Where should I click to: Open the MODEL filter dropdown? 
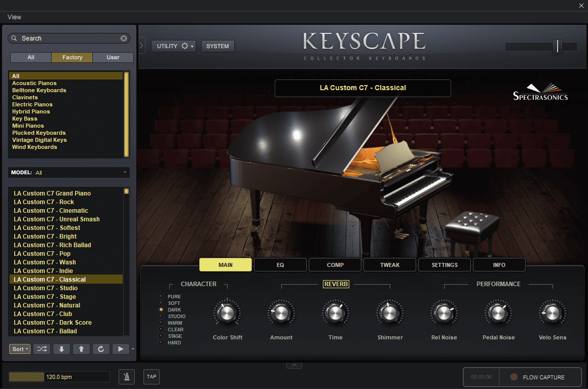[69, 172]
